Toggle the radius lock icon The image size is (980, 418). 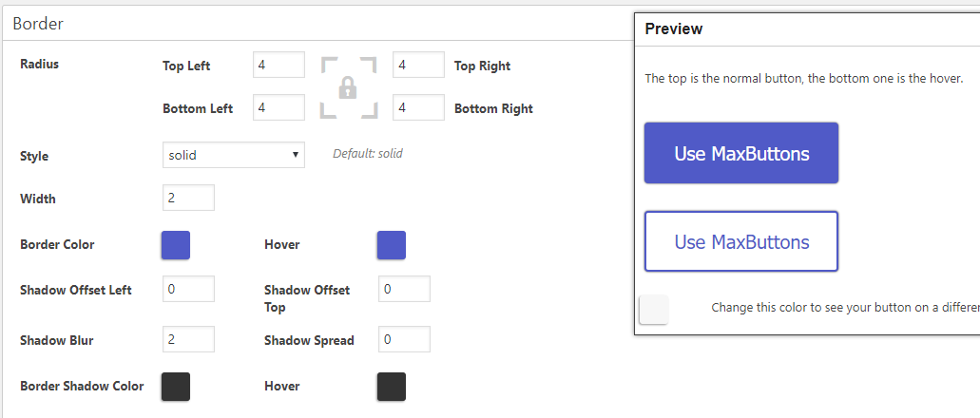pos(348,87)
